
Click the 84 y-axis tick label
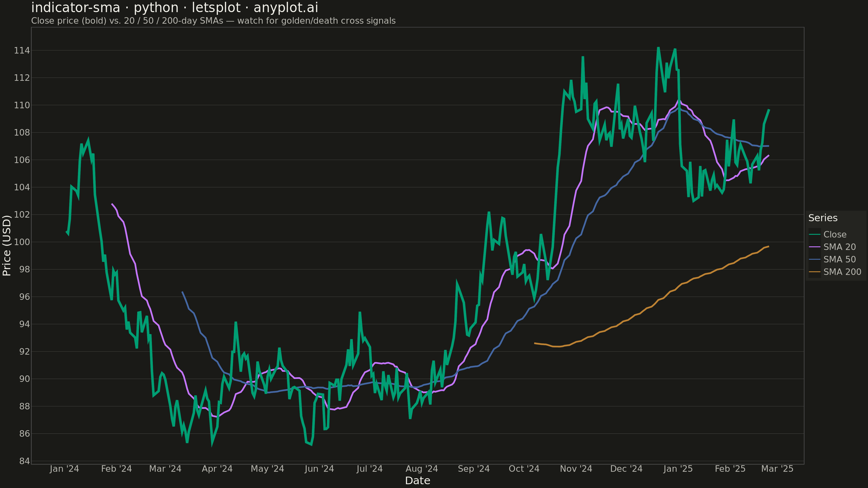pos(24,461)
